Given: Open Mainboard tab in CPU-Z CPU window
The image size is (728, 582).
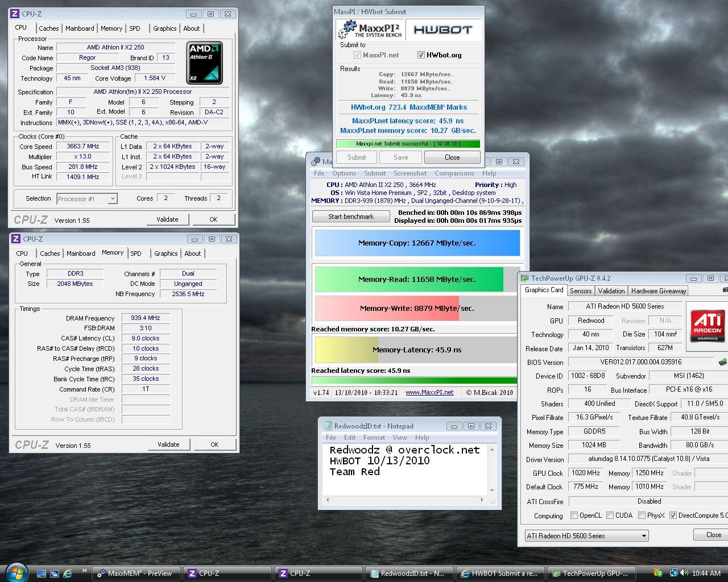Looking at the screenshot, I should pos(80,28).
